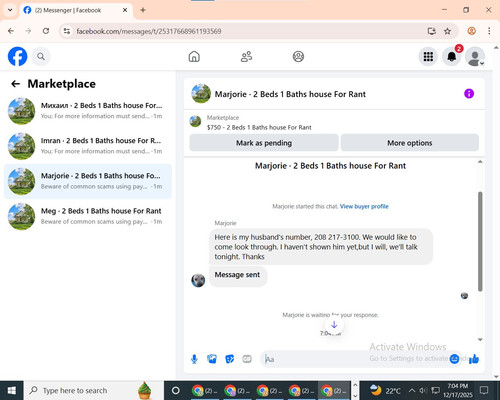Open View buyer profile link
Screen dimensions: 500x400
click(x=364, y=206)
